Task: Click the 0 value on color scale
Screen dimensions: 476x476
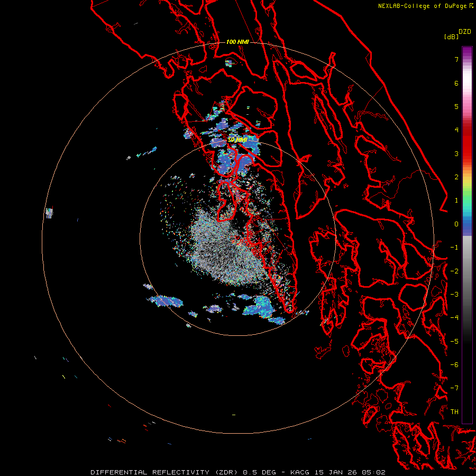Action: click(x=456, y=224)
